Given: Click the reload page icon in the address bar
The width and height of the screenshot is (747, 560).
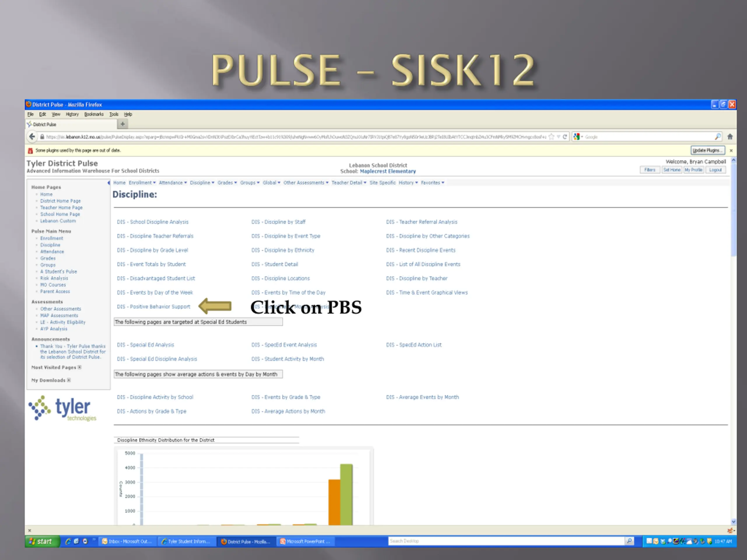Looking at the screenshot, I should 565,137.
